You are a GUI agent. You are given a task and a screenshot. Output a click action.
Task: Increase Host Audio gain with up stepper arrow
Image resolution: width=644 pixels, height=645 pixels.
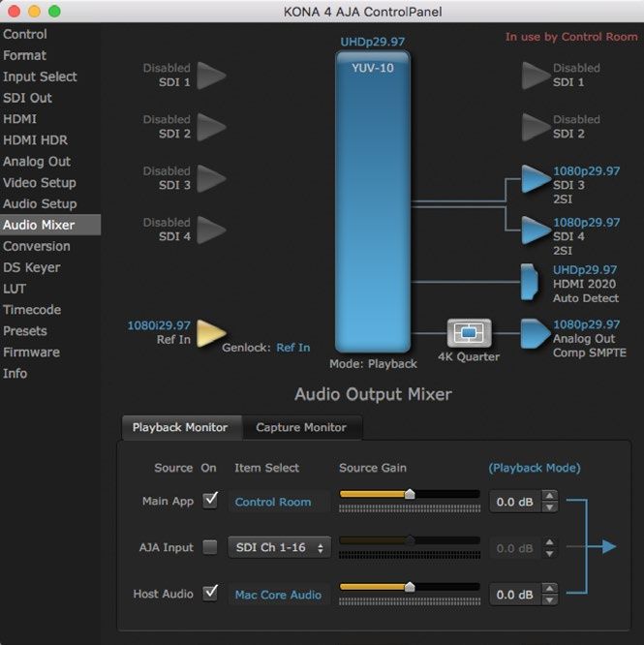point(549,589)
